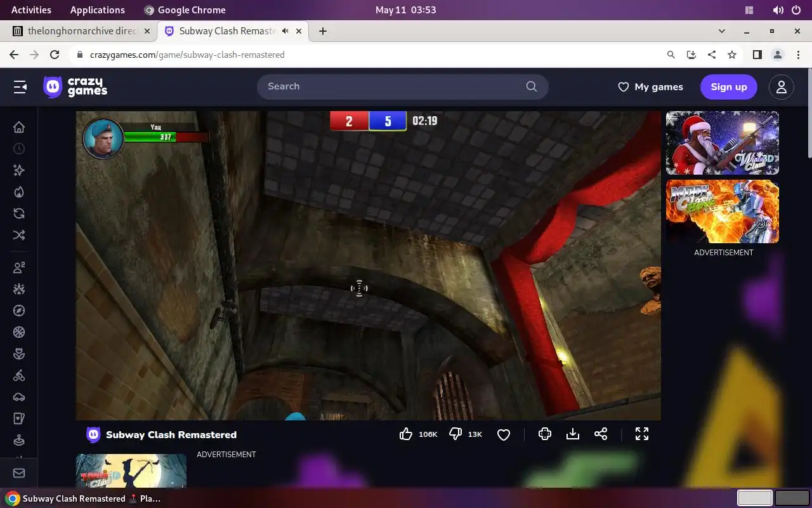Open the power menu in the system tray
This screenshot has height=508, width=812.
coord(797,10)
